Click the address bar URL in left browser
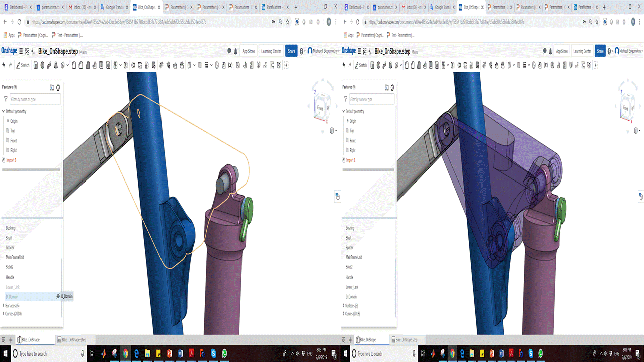This screenshot has width=644, height=362. (118, 22)
